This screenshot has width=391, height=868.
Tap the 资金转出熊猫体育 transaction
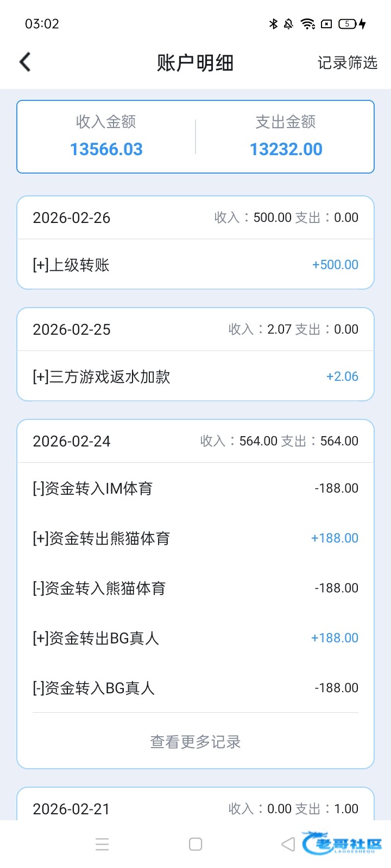(195, 538)
